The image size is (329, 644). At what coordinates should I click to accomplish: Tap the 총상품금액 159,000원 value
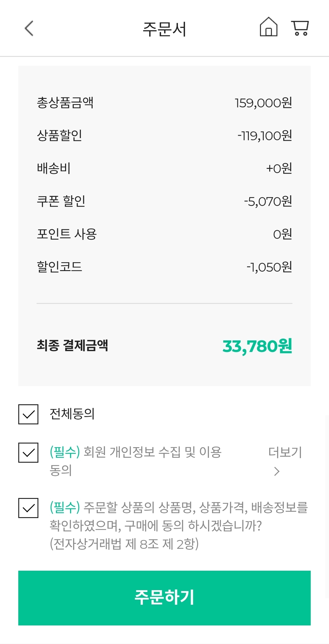pyautogui.click(x=264, y=103)
